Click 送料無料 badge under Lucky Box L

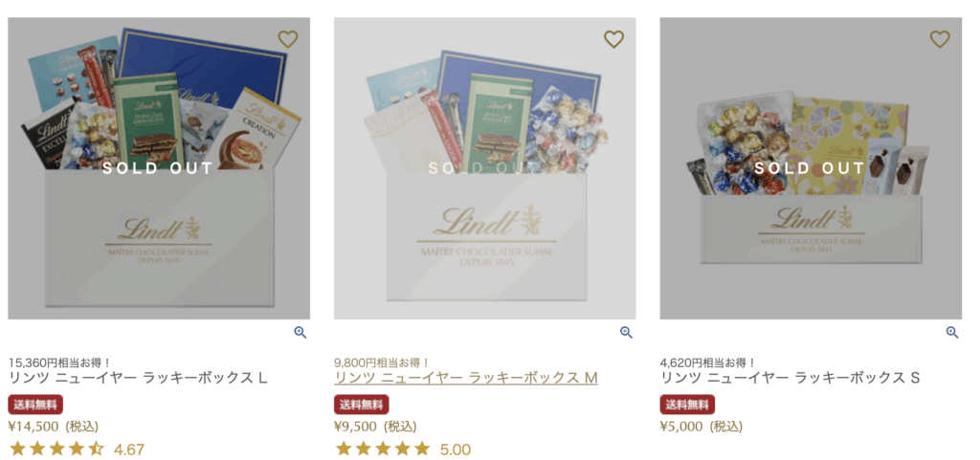point(35,405)
